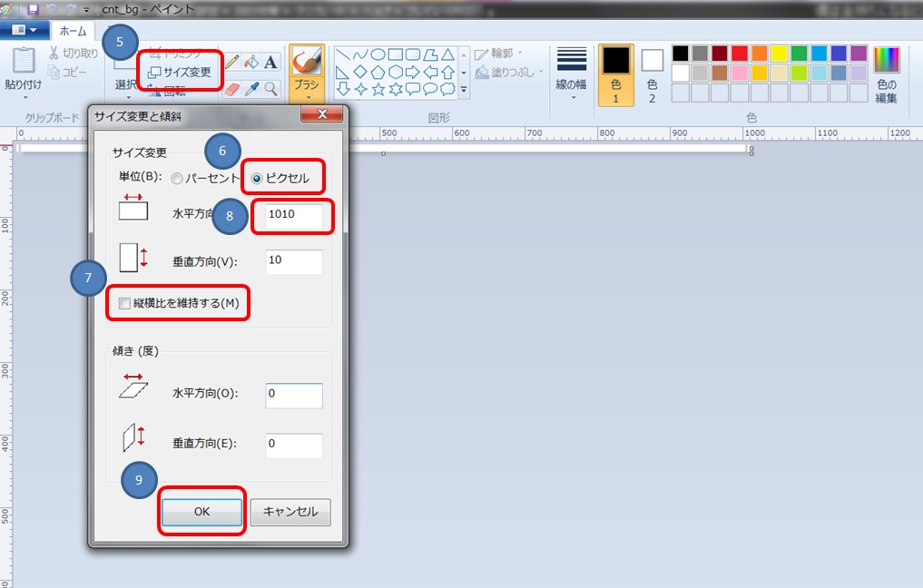Select the Eraser tool
The image size is (923, 588).
point(232,88)
